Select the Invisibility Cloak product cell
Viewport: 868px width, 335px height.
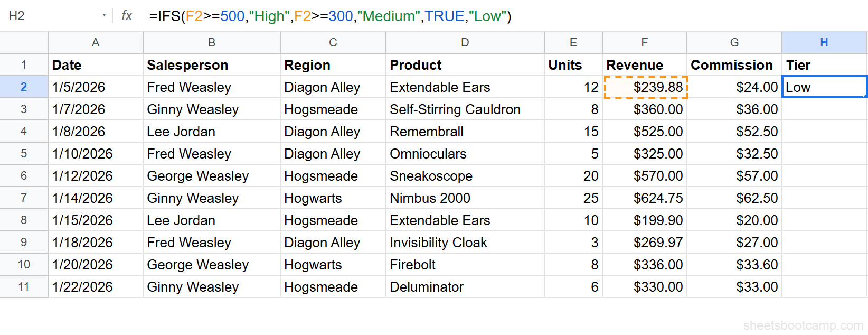[465, 243]
